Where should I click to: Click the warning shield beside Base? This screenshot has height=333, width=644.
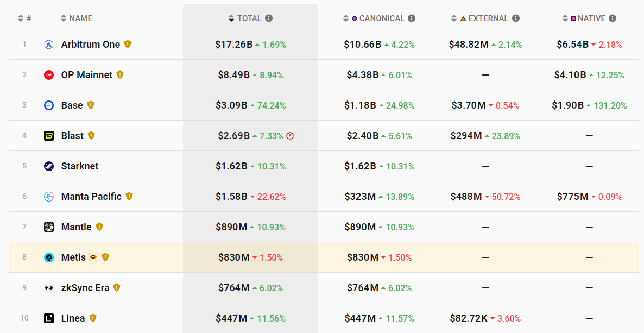91,105
